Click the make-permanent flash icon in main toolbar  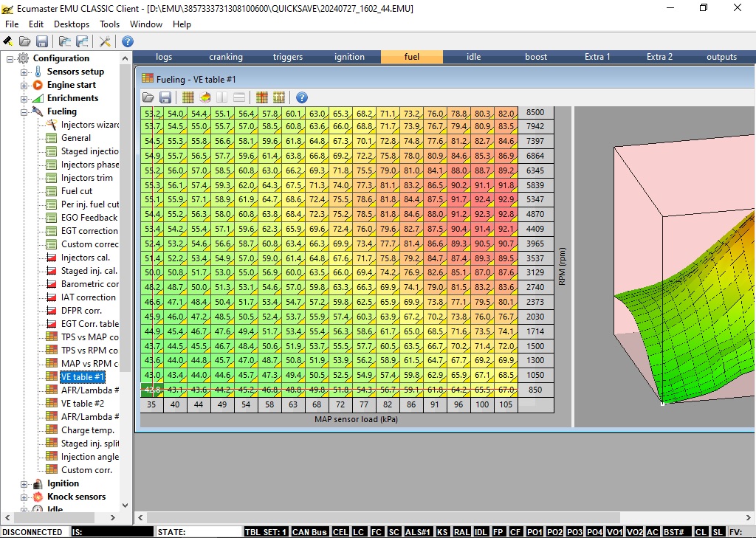coord(7,41)
